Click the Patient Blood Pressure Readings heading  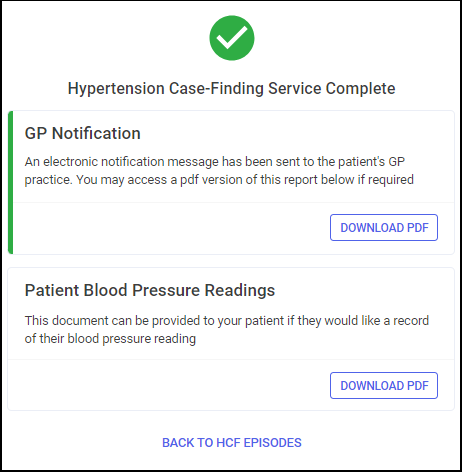150,290
